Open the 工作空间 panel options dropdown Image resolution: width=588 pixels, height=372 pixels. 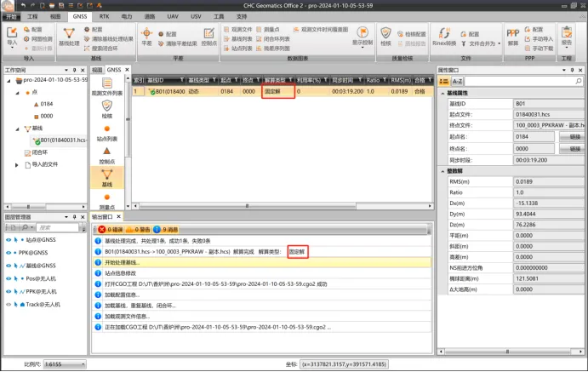[66, 70]
